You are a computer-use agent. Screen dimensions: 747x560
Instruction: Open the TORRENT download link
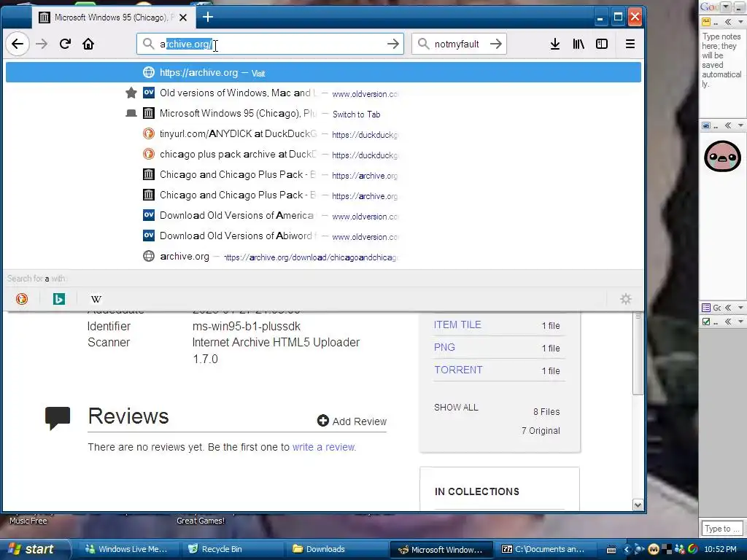click(458, 370)
